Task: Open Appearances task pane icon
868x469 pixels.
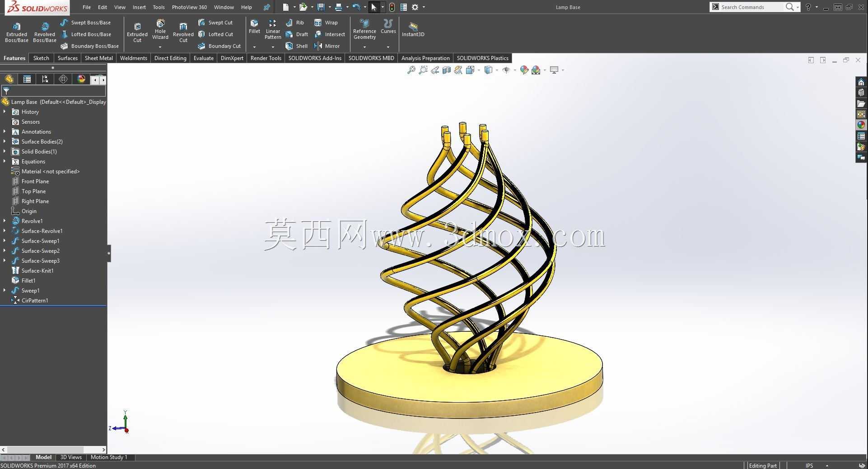Action: pyautogui.click(x=861, y=125)
